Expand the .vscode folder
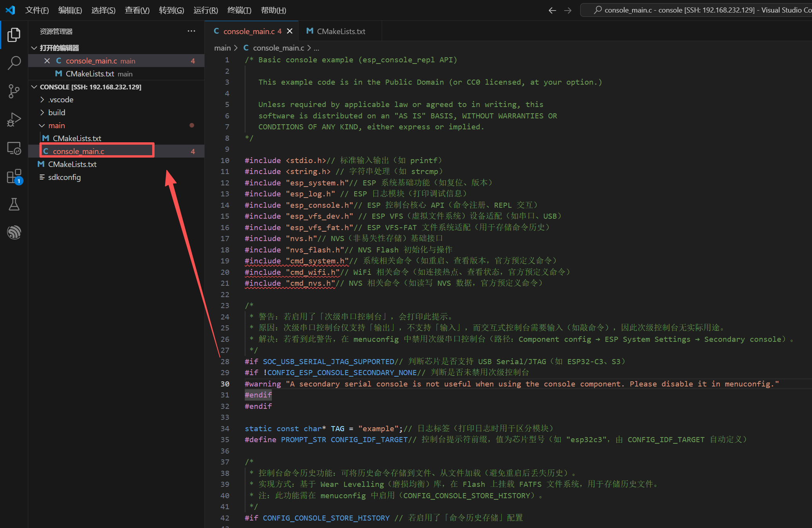Image resolution: width=812 pixels, height=528 pixels. [x=61, y=100]
